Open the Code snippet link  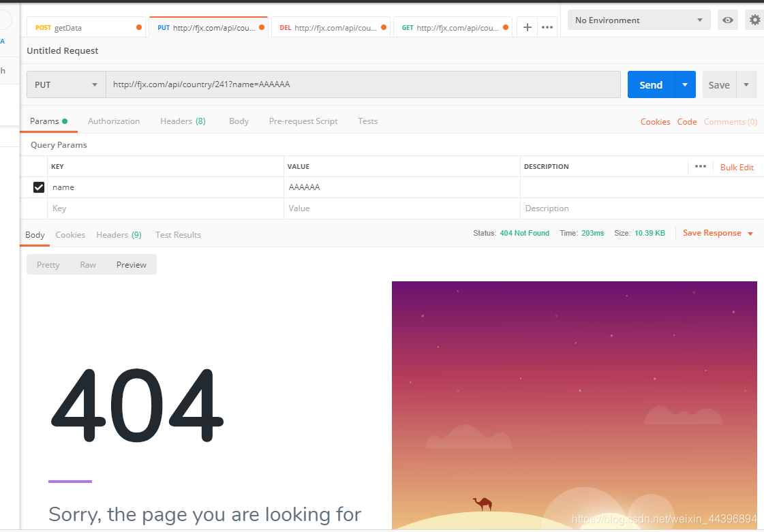(x=686, y=122)
